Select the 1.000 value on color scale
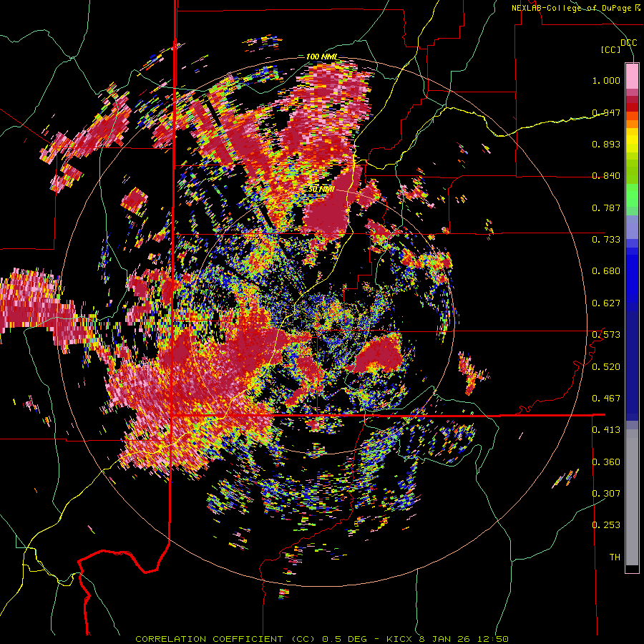Viewport: 644px width, 644px height. [606, 80]
